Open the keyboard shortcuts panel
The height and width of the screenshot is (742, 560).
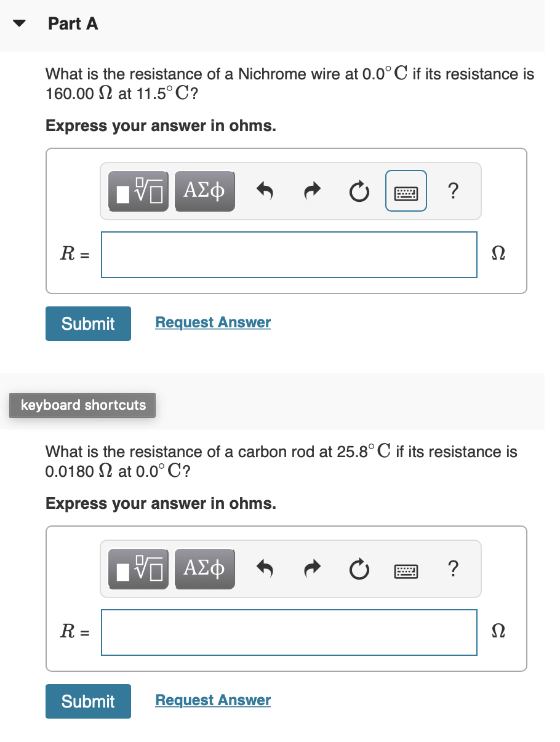click(82, 405)
